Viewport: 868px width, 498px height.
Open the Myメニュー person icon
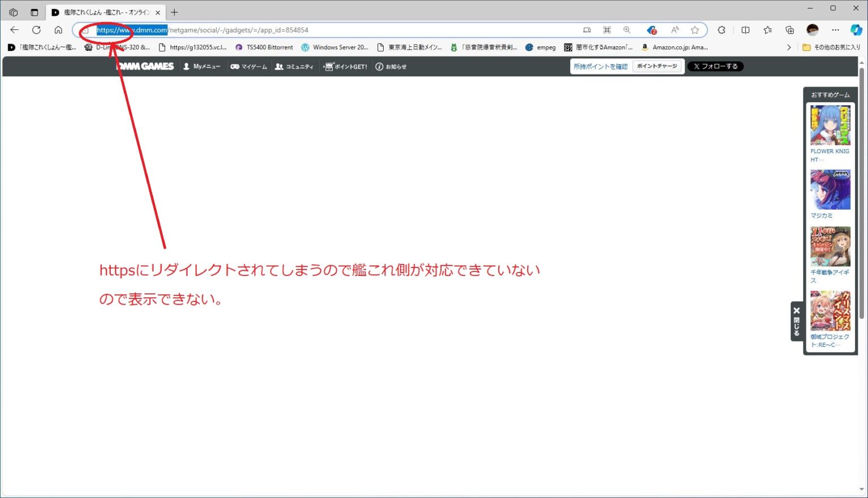coord(186,66)
